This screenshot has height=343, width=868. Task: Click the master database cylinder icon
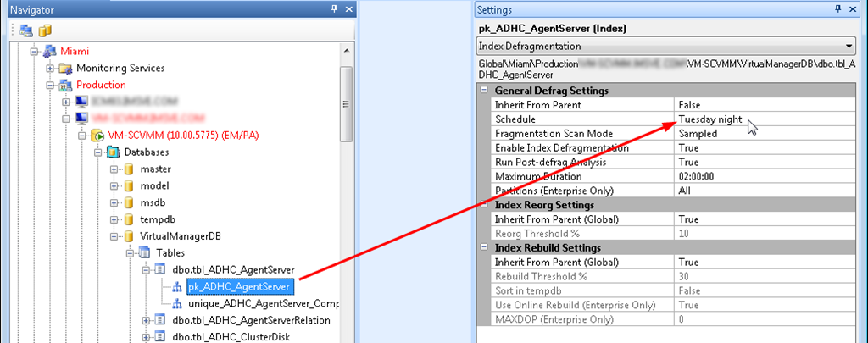point(129,169)
